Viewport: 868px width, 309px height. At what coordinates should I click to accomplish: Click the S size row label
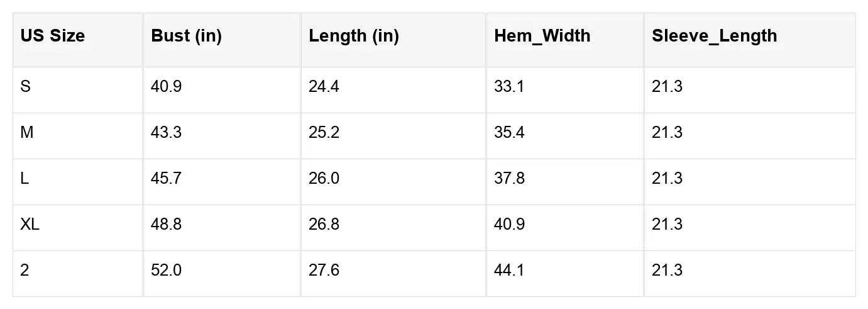[x=25, y=87]
